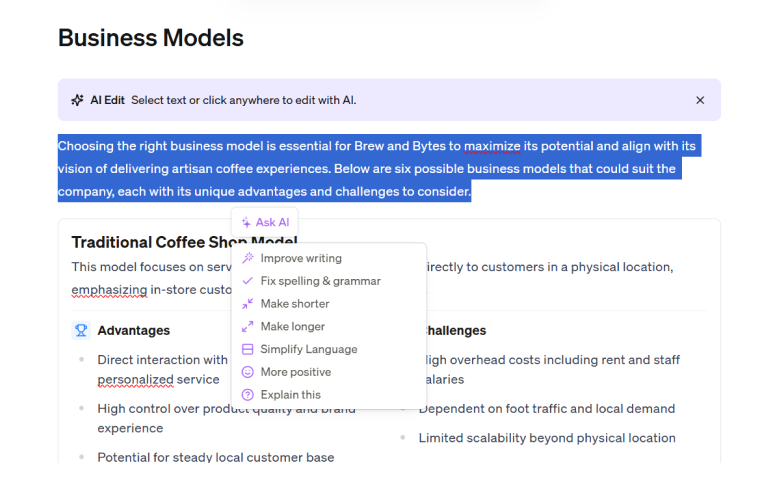
Task: Choose Simplify Language from the menu
Action: coord(328,349)
